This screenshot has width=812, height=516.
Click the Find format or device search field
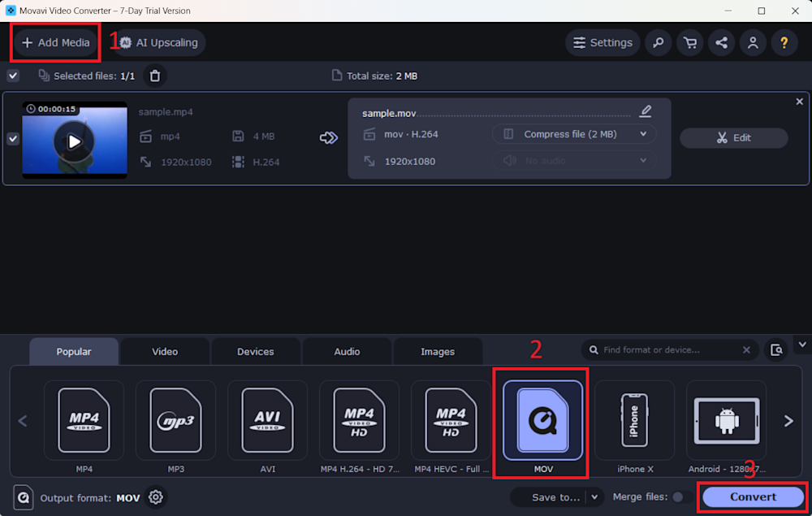coord(668,349)
